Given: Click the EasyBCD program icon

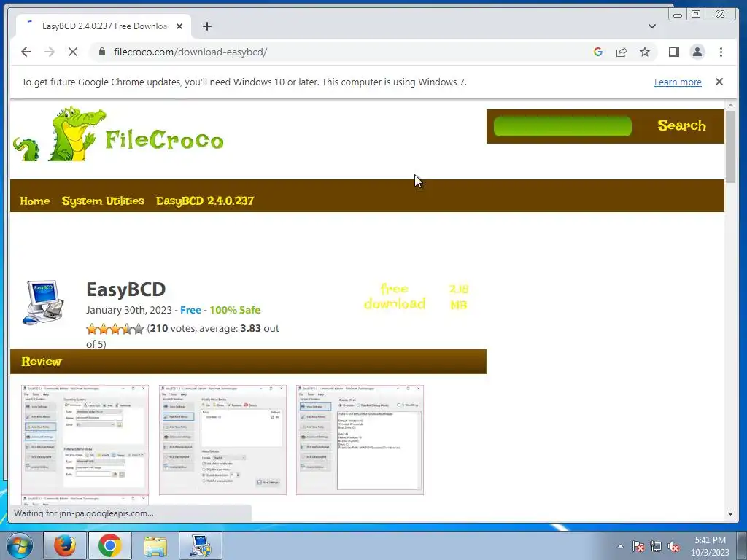Looking at the screenshot, I should click(x=43, y=303).
